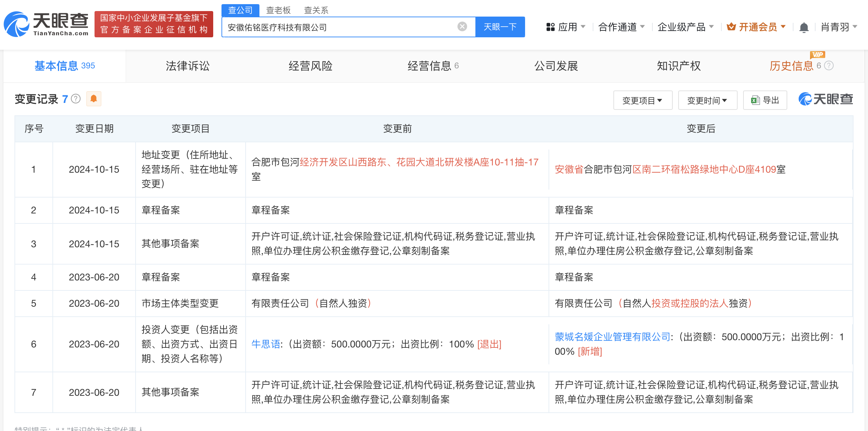868x431 pixels.
Task: Click the 导出 export button
Action: coord(765,100)
